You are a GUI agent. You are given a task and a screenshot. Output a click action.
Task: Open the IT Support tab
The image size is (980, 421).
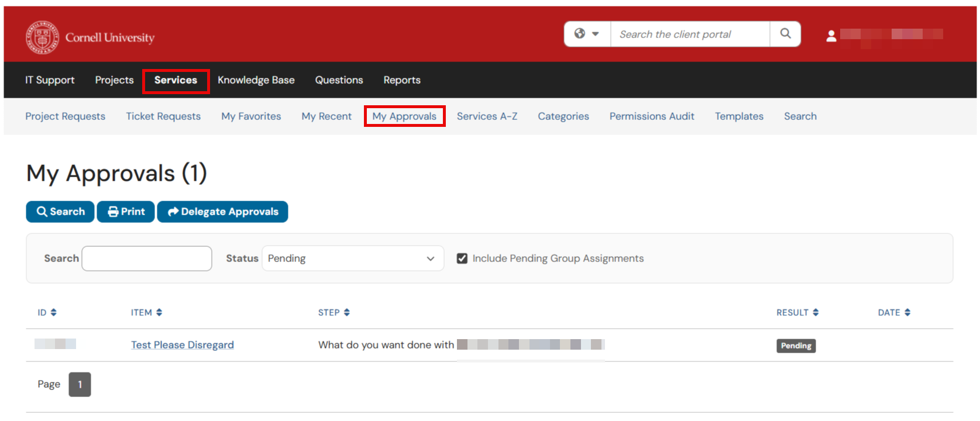point(50,80)
